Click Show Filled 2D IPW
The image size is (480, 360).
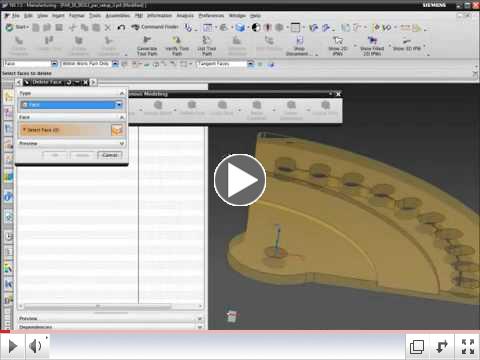pyautogui.click(x=372, y=46)
